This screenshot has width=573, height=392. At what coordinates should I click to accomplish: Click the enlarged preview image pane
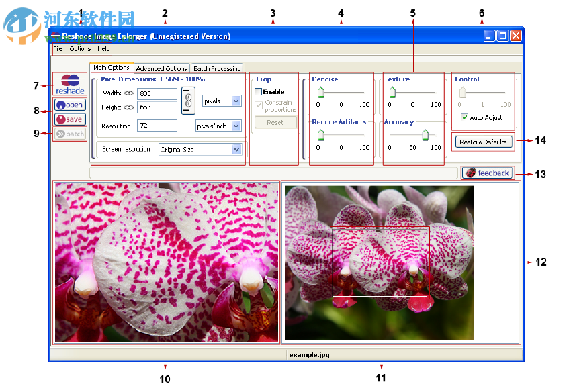(x=167, y=263)
